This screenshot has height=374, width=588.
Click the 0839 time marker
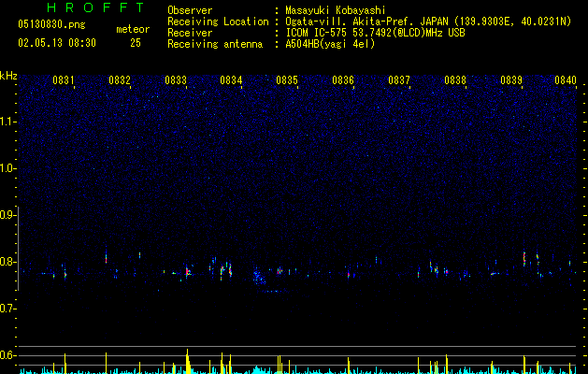[511, 80]
